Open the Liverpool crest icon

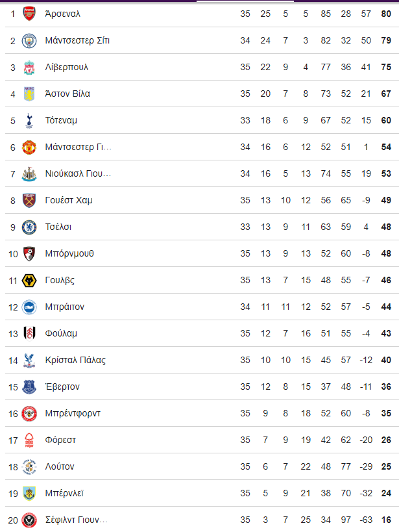(x=29, y=67)
